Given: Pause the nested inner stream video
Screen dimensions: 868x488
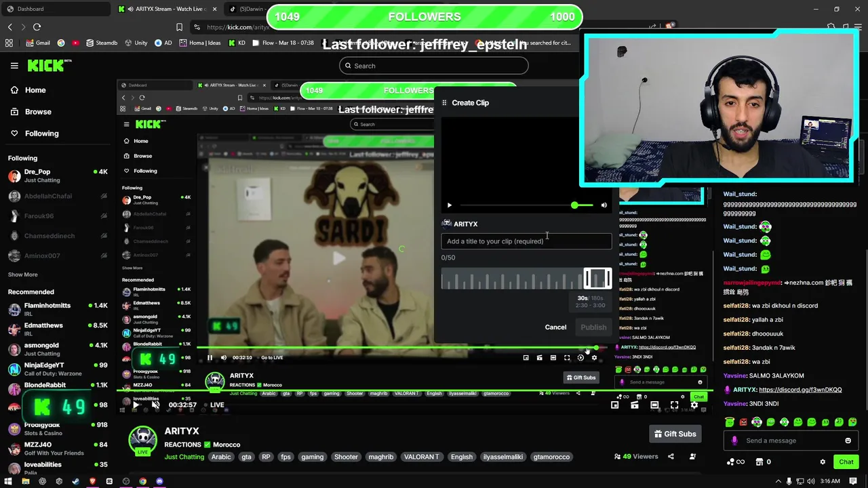Looking at the screenshot, I should point(210,358).
